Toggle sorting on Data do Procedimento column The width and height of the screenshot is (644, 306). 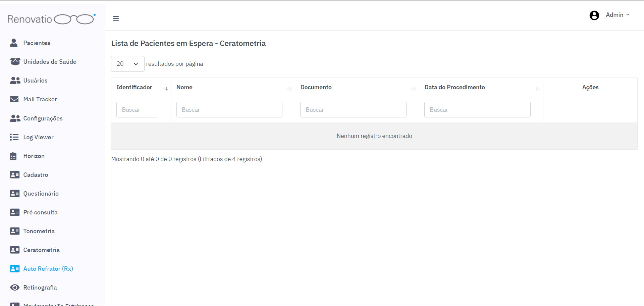[x=537, y=89]
